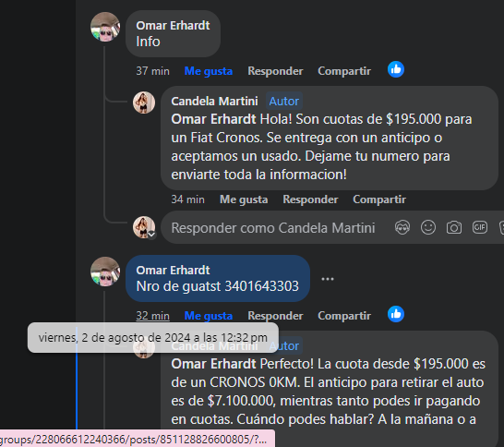The image size is (504, 447).
Task: Share Candela Martini's 34 min reply
Action: pyautogui.click(x=379, y=199)
